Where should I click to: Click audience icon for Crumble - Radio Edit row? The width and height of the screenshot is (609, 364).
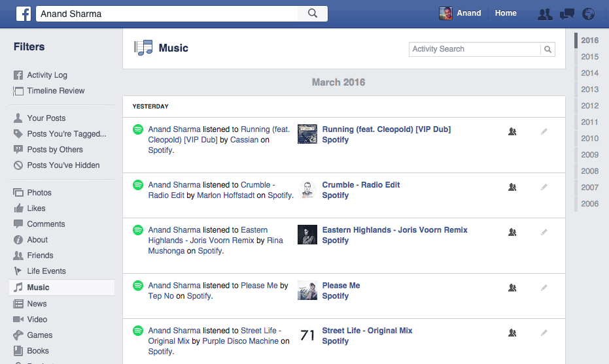tap(512, 187)
